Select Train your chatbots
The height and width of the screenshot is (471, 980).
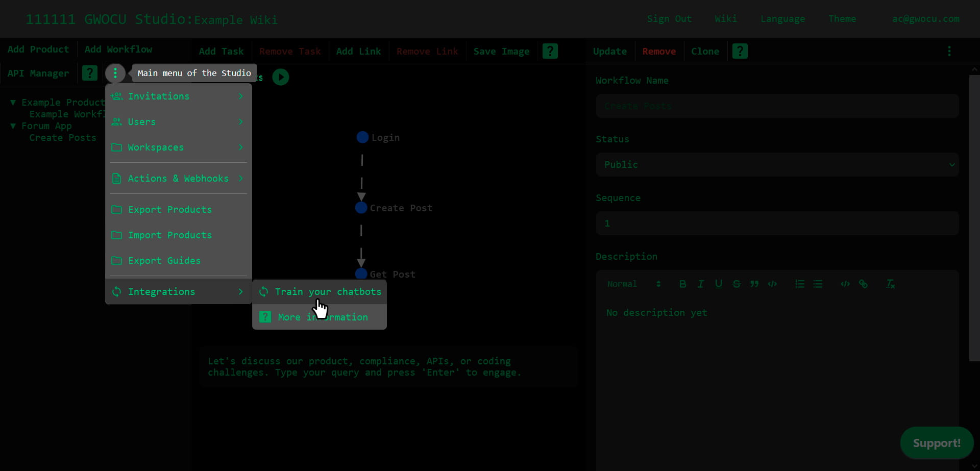tap(320, 292)
